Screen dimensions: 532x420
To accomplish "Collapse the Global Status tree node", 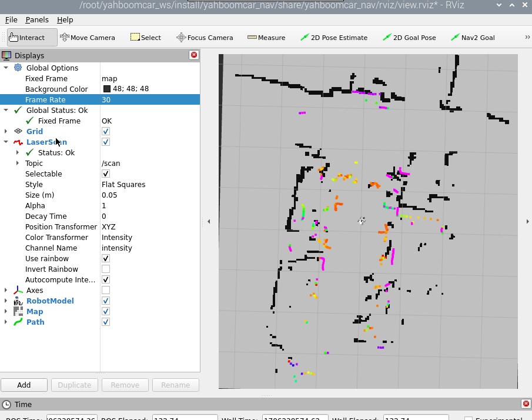I will (x=6, y=110).
